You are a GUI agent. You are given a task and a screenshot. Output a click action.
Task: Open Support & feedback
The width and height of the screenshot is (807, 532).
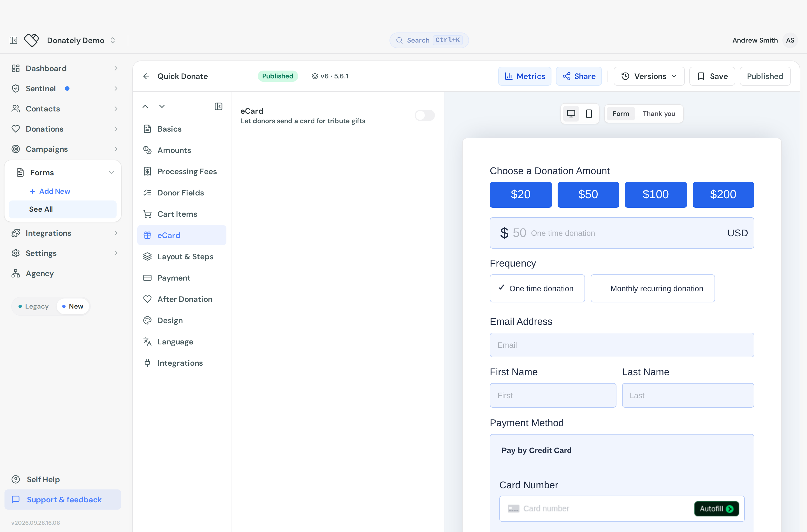[x=63, y=500]
